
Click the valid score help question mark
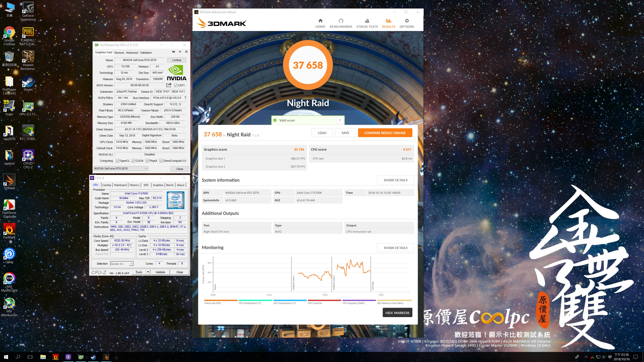pyautogui.click(x=340, y=120)
